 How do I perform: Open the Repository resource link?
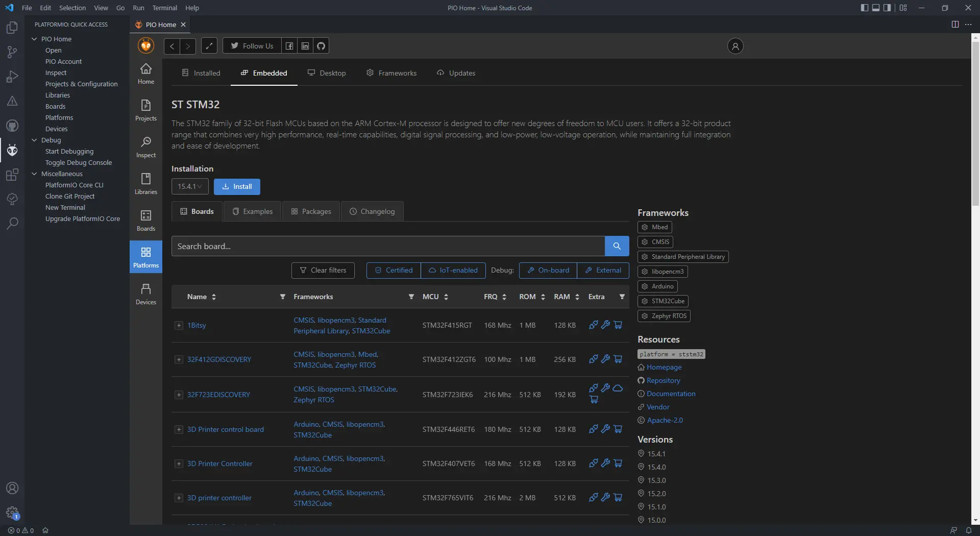[663, 380]
